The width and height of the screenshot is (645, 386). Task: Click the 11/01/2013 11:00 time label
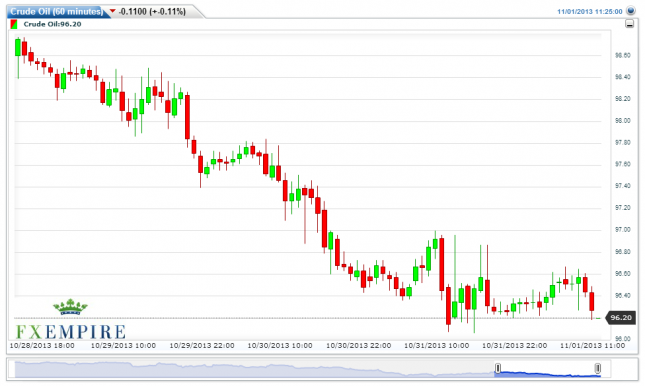tap(592, 346)
